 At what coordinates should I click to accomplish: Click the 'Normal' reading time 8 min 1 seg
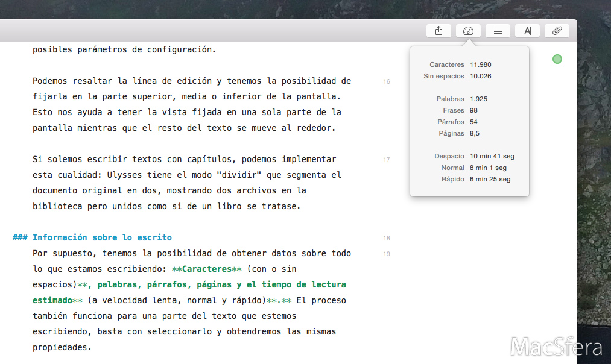[488, 168]
